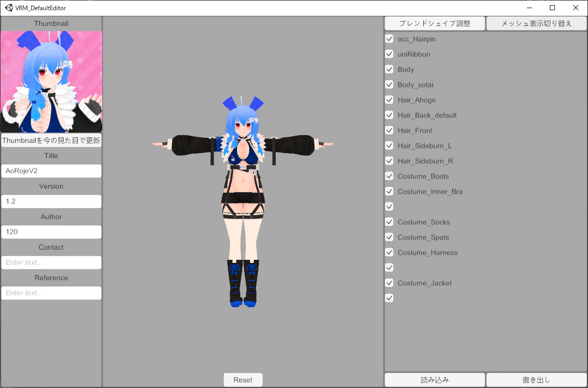Toggle Costume_Jacket checkbox
The image size is (588, 388).
(389, 283)
